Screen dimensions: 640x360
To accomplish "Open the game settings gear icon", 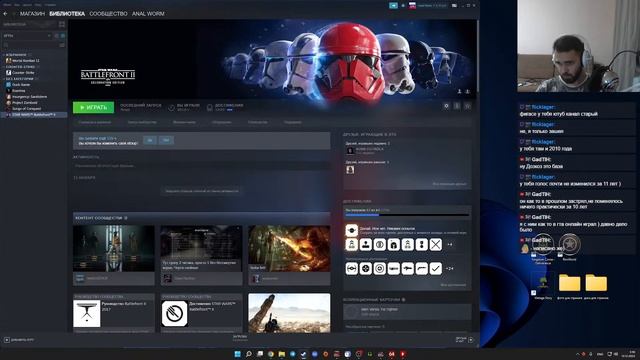I will pos(446,106).
